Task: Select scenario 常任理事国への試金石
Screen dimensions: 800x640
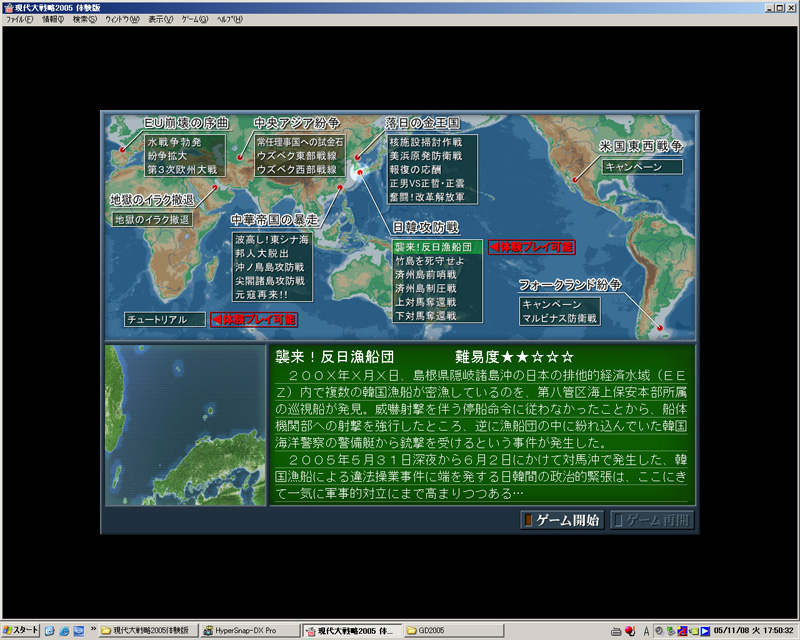Action: (x=300, y=142)
